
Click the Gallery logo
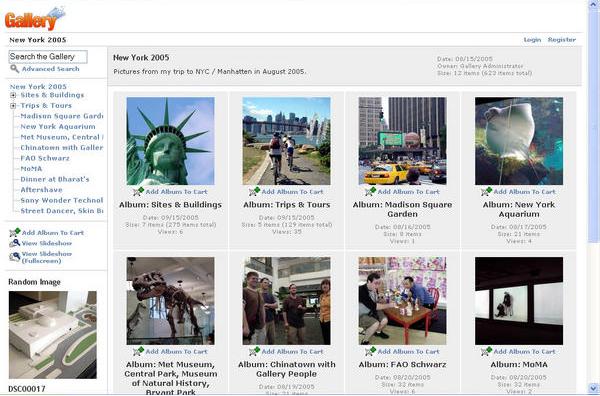pyautogui.click(x=35, y=18)
